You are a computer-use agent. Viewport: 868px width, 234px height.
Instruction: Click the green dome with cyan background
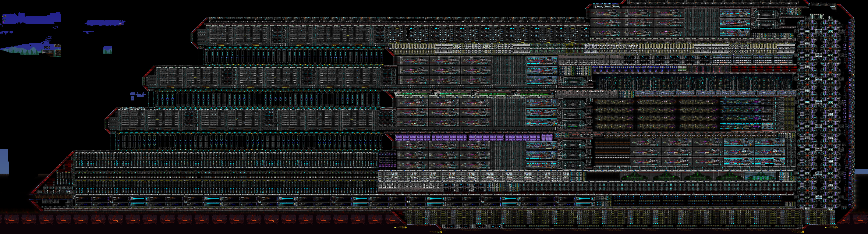click(761, 176)
